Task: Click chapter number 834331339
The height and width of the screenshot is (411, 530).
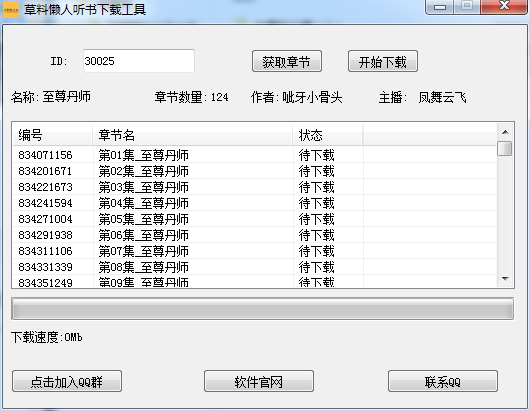Action: (x=45, y=267)
